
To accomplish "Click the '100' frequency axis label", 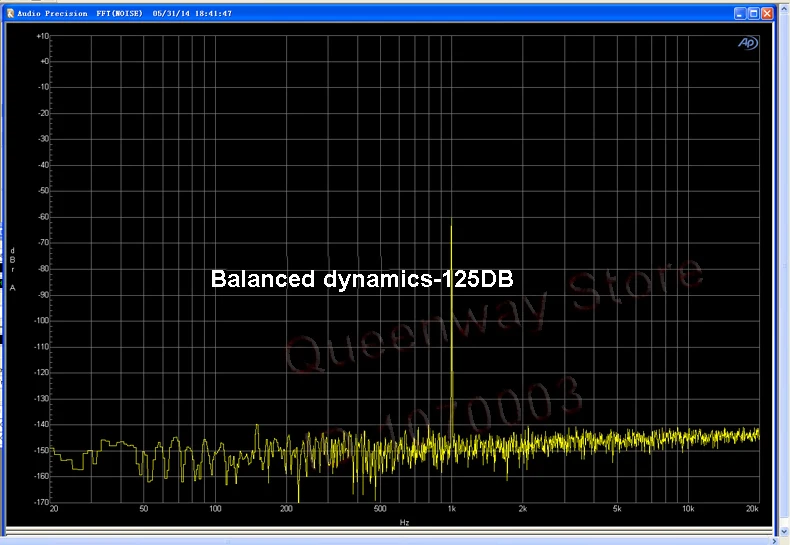I will [215, 509].
